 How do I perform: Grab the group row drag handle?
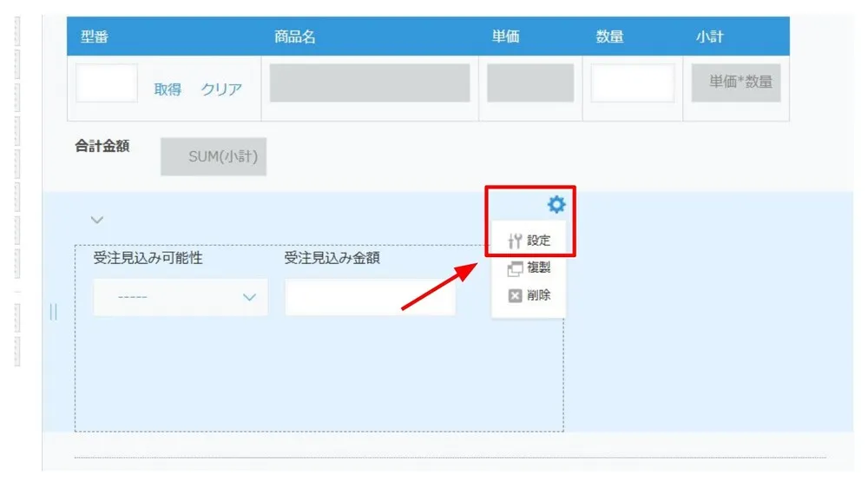[x=53, y=312]
